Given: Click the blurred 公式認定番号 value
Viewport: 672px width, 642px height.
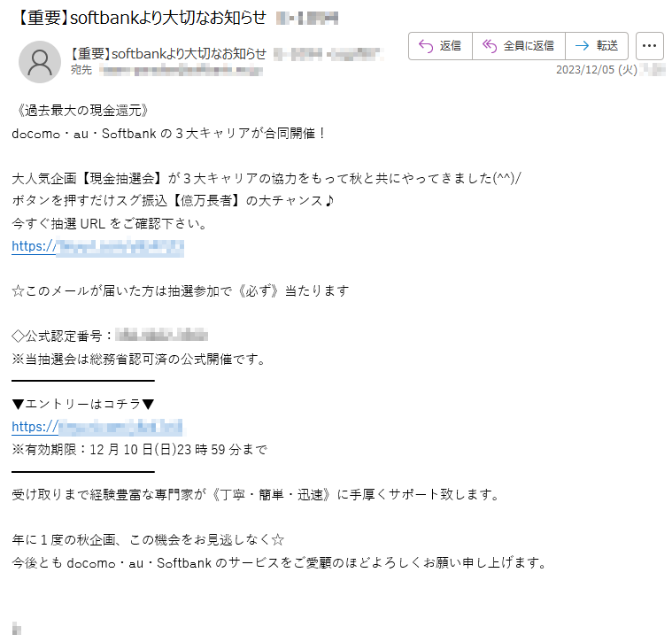Looking at the screenshot, I should point(161,335).
